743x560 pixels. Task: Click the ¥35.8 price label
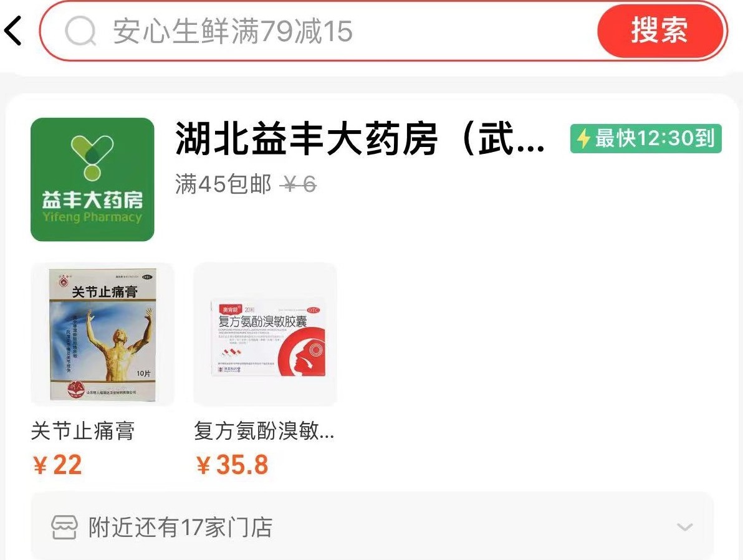tap(232, 465)
